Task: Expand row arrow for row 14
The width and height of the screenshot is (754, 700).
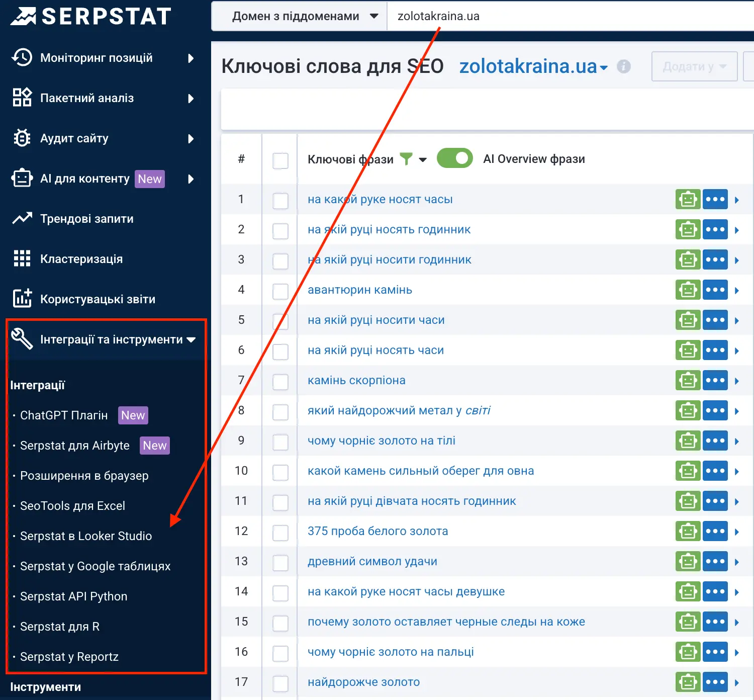Action: click(737, 592)
